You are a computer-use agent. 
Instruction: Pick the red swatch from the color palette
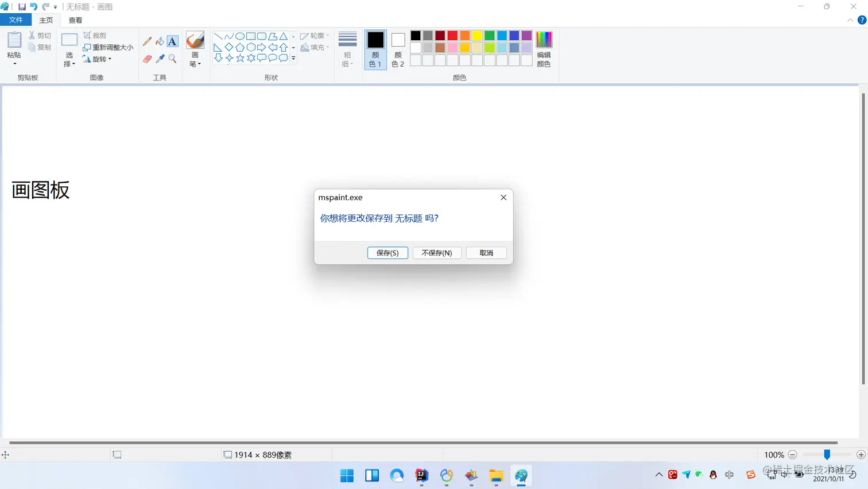453,35
